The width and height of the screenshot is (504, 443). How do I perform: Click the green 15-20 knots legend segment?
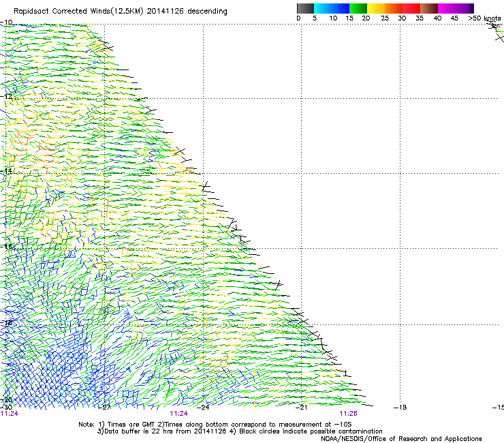point(358,8)
